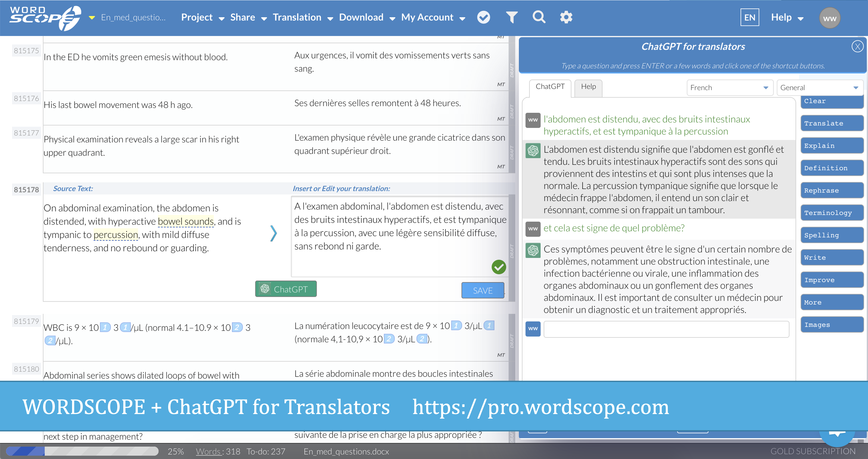The image size is (868, 459).
Task: Click the Wordscope logo
Action: click(x=45, y=17)
